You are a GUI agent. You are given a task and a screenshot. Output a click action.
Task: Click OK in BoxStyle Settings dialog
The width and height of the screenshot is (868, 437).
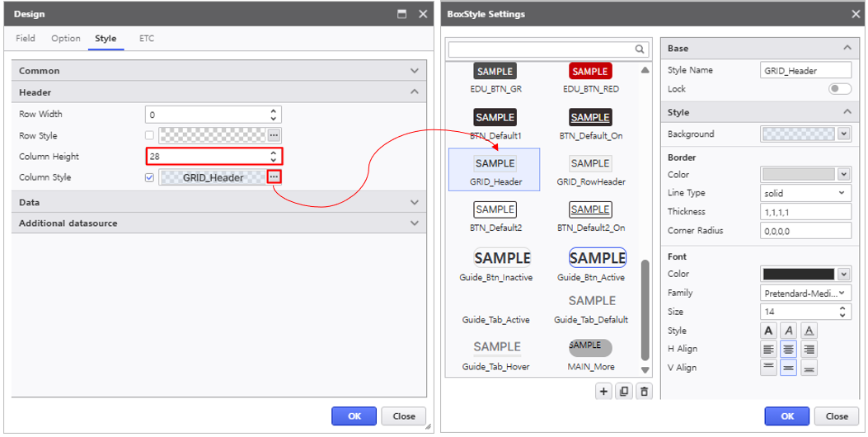click(x=787, y=416)
